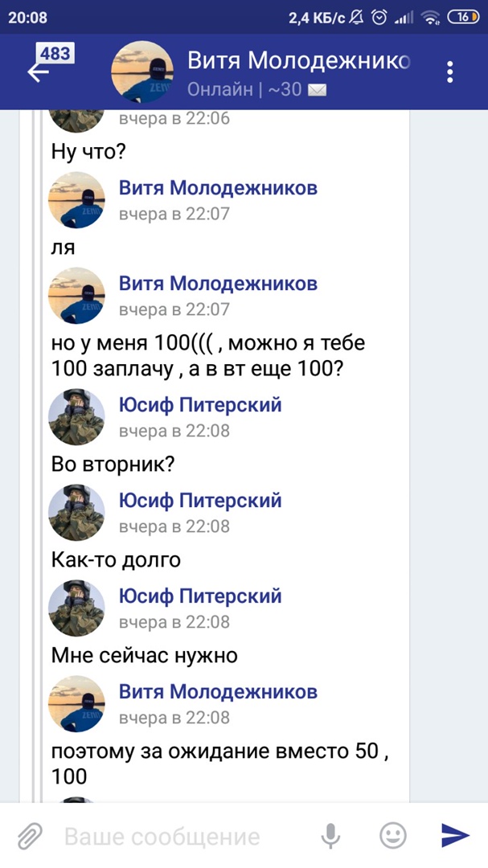The width and height of the screenshot is (488, 868).
Task: Tap the envelope icon in header
Action: click(x=318, y=89)
